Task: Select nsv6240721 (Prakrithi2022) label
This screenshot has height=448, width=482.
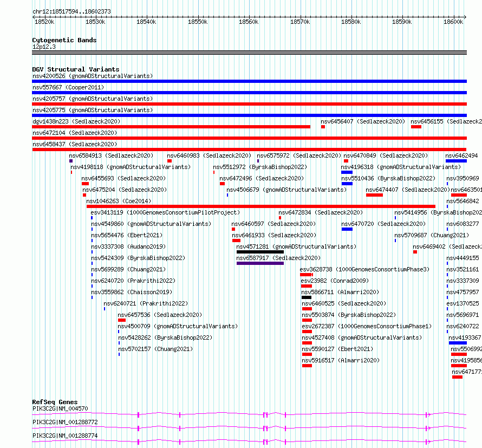Action: pyautogui.click(x=146, y=303)
